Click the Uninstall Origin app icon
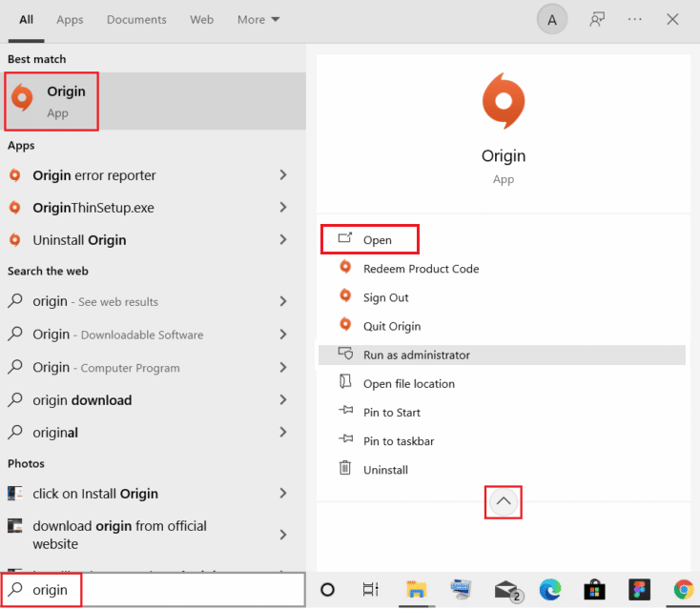This screenshot has width=700, height=609. (14, 240)
